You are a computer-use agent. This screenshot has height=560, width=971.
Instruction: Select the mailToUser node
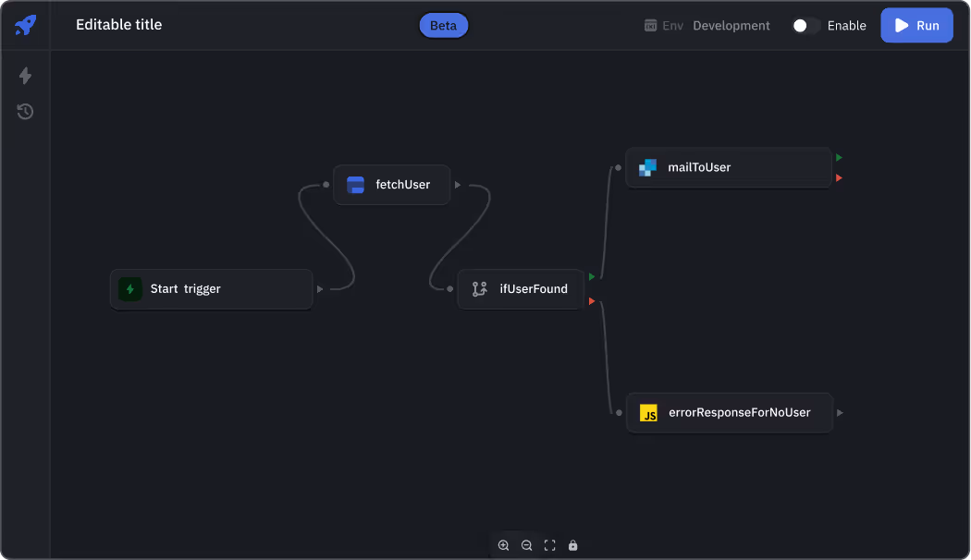[728, 167]
